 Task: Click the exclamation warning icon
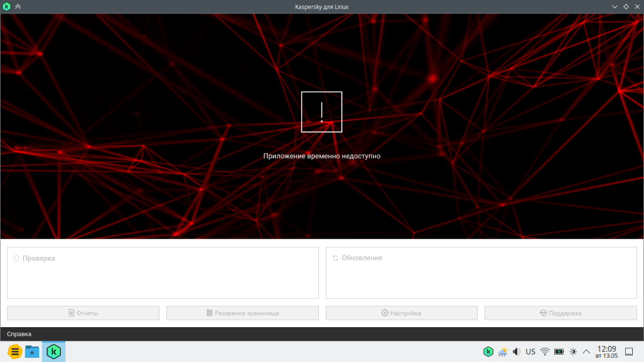pyautogui.click(x=321, y=112)
